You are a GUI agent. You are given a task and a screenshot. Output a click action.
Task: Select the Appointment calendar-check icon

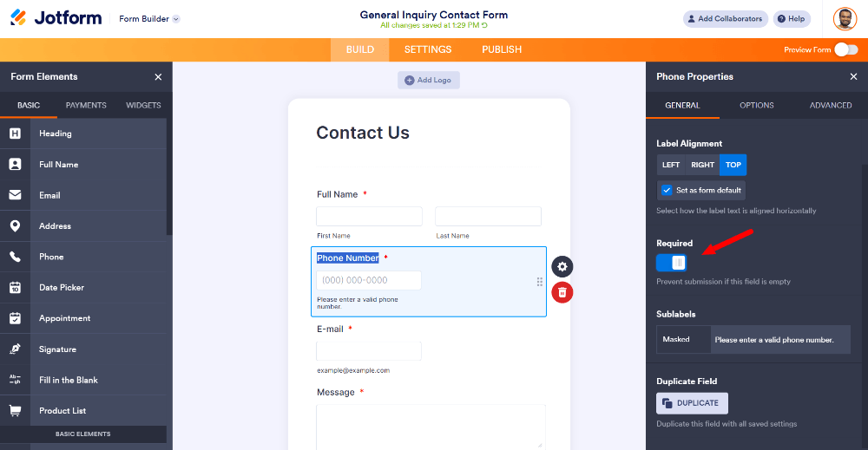[x=15, y=318]
